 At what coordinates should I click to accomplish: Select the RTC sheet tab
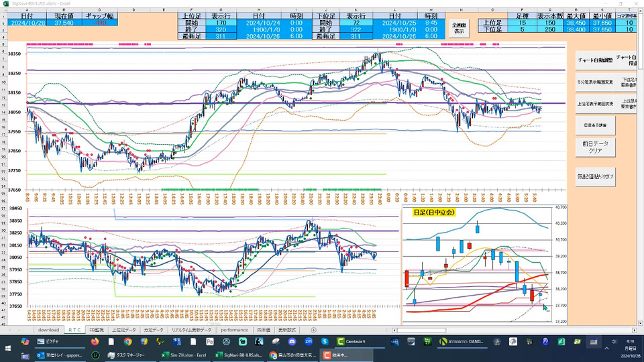74,330
